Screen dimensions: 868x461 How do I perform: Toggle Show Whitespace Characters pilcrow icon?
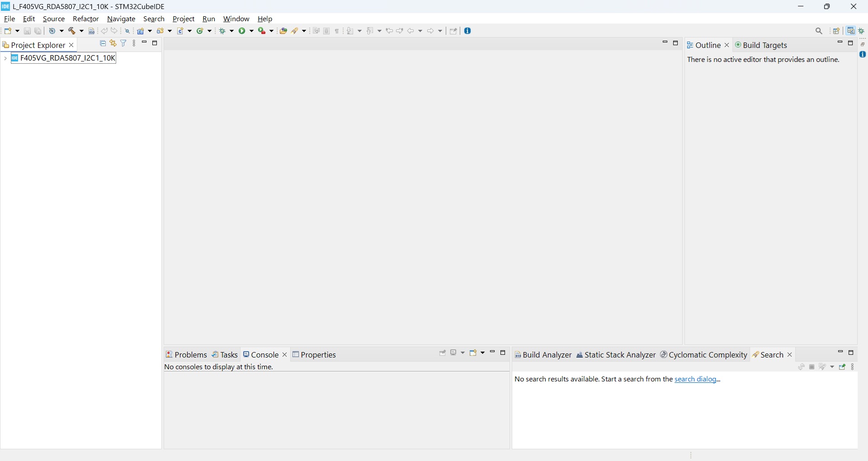point(337,31)
